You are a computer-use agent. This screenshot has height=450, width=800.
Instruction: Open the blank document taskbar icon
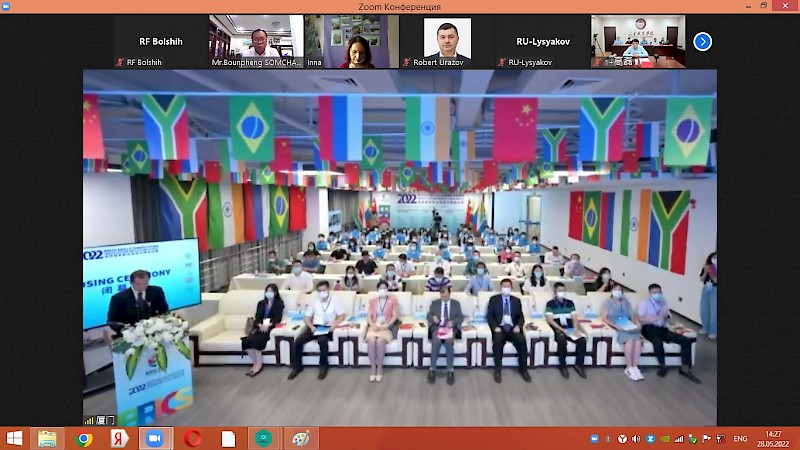[x=228, y=439]
